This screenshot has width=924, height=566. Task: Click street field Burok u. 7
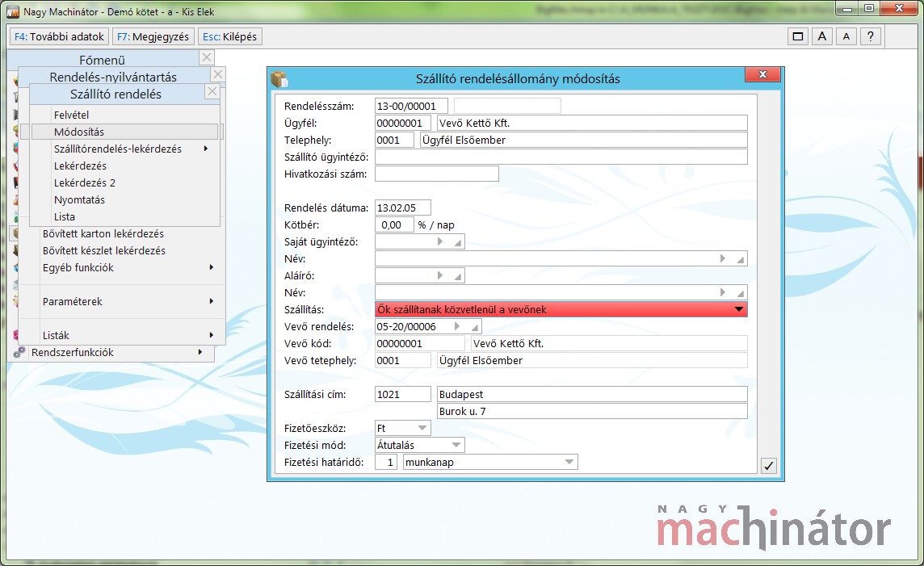coord(592,412)
